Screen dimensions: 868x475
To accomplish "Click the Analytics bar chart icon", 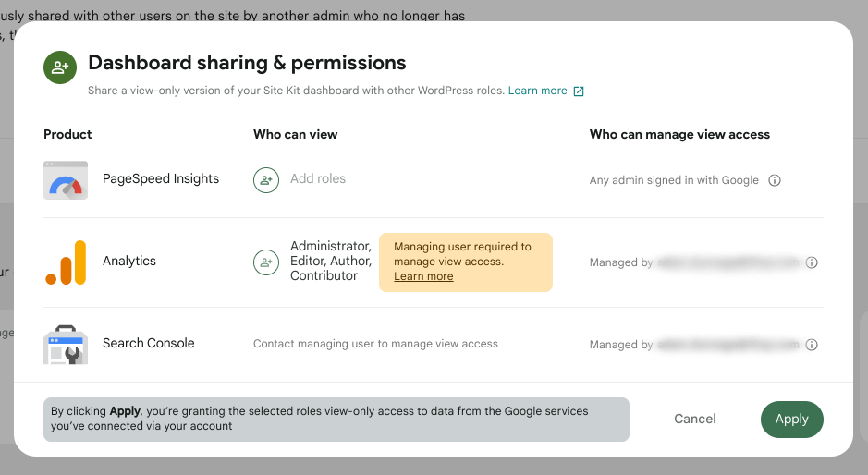I will [x=66, y=262].
